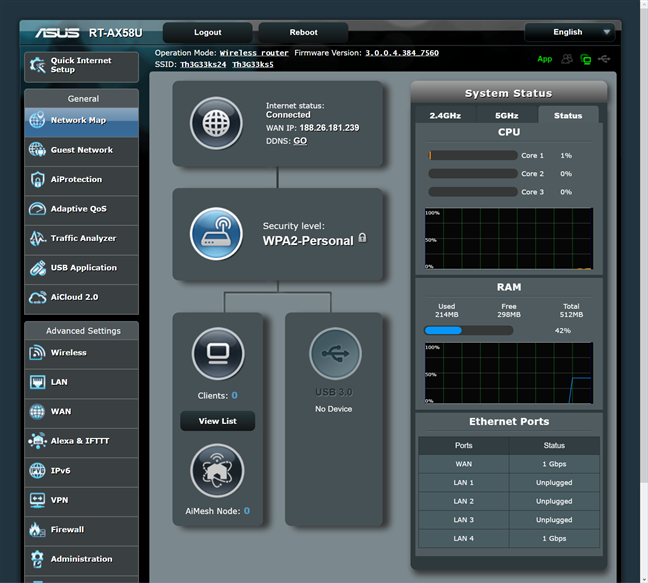The width and height of the screenshot is (648, 583).
Task: Click the Core 1 CPU usage bar
Action: [473, 155]
